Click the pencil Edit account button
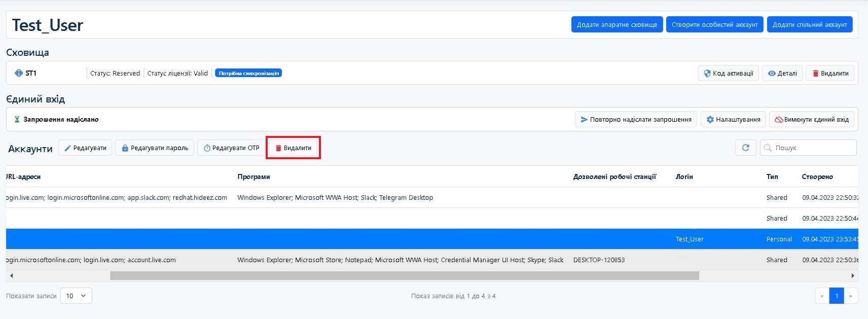The image size is (868, 319). (x=85, y=148)
